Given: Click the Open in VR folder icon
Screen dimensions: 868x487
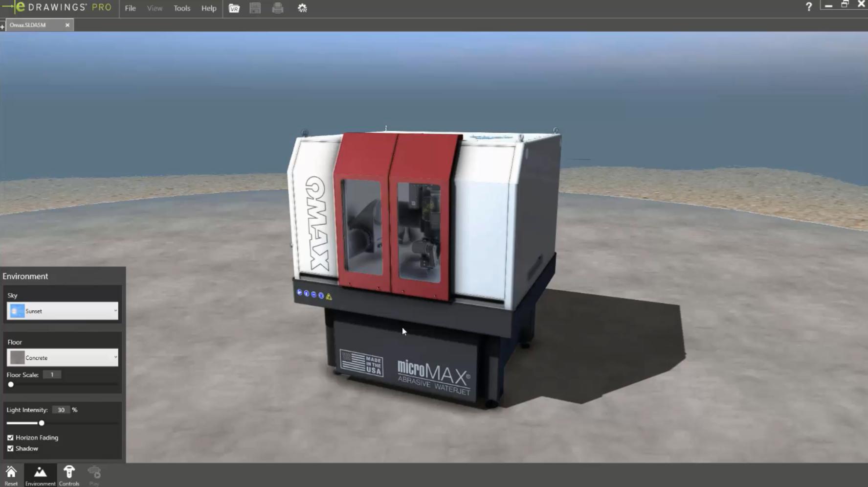Looking at the screenshot, I should (234, 8).
